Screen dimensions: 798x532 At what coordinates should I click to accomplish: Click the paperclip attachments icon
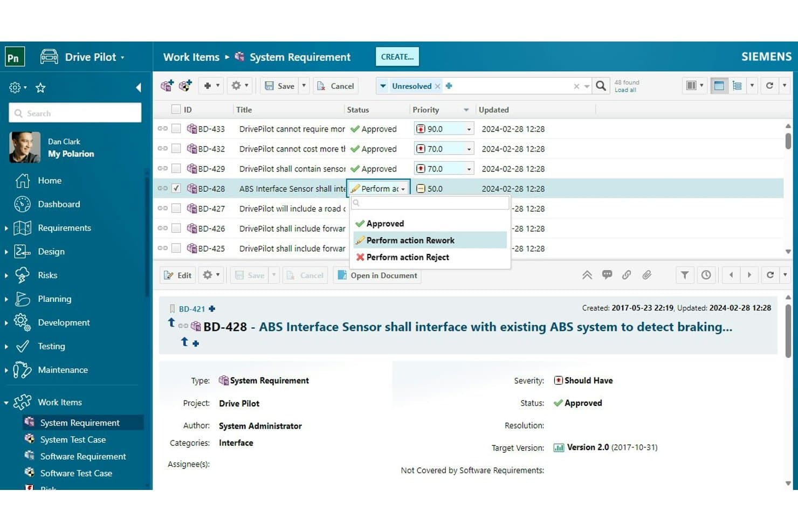click(646, 275)
